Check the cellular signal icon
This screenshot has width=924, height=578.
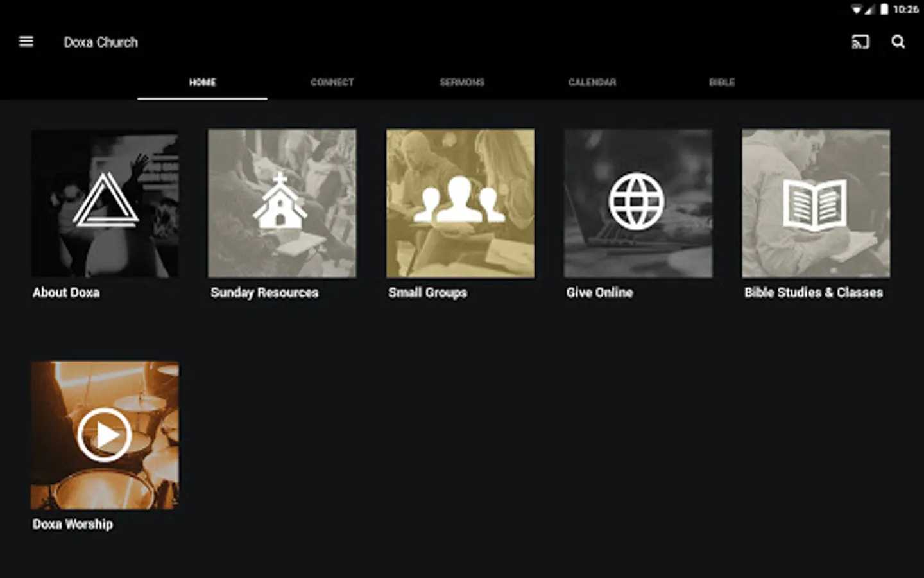[x=869, y=9]
